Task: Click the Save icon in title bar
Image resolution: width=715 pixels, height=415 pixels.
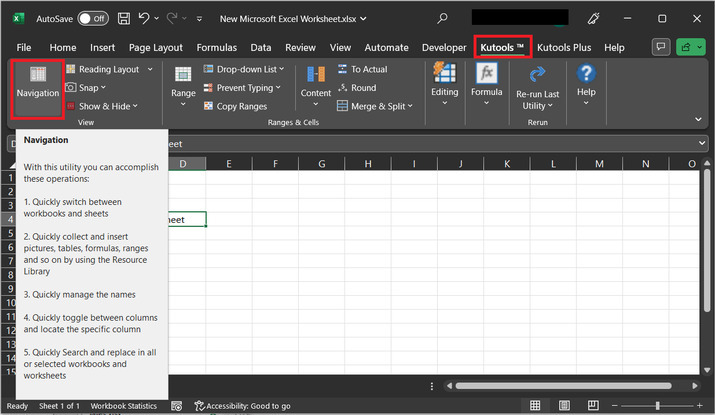Action: (x=124, y=18)
